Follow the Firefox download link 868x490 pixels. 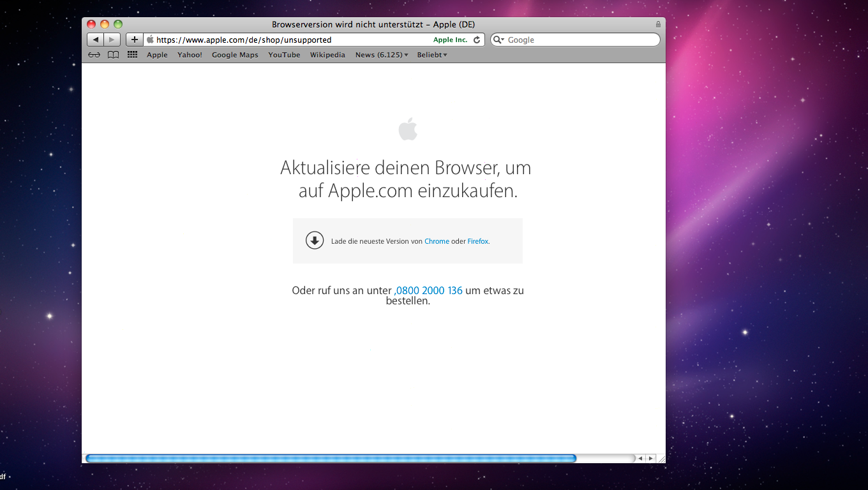pyautogui.click(x=478, y=241)
